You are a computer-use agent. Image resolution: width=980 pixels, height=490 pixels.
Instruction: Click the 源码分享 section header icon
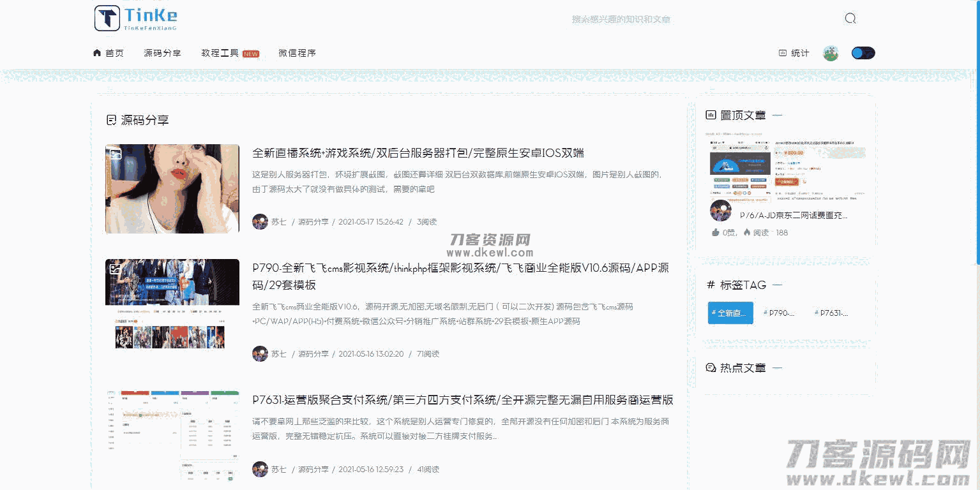[111, 120]
